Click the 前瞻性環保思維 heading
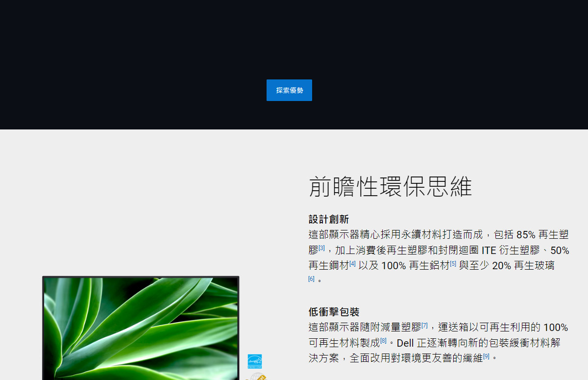The width and height of the screenshot is (588, 380). tap(390, 187)
